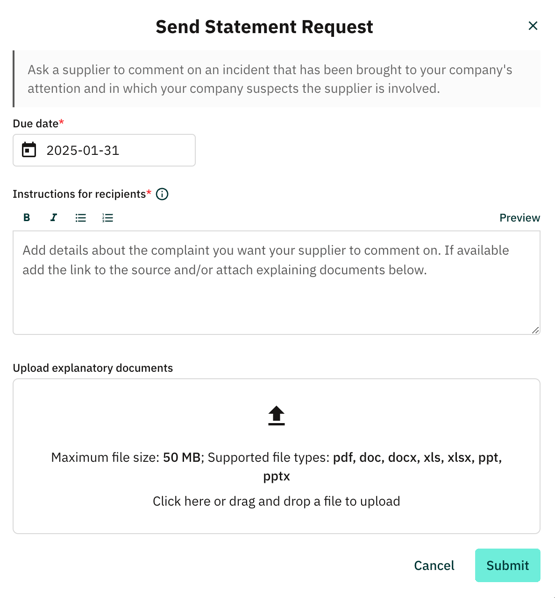Show info tooltip for Instructions for recipients

pyautogui.click(x=162, y=194)
